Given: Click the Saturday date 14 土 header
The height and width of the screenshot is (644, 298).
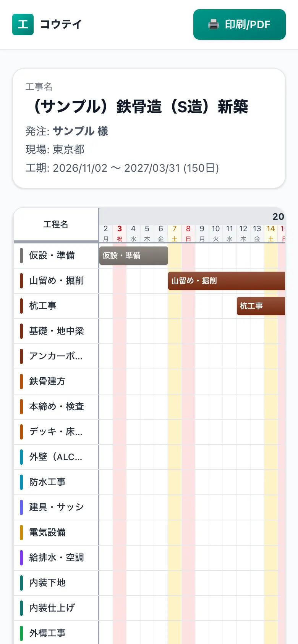Looking at the screenshot, I should (x=271, y=233).
